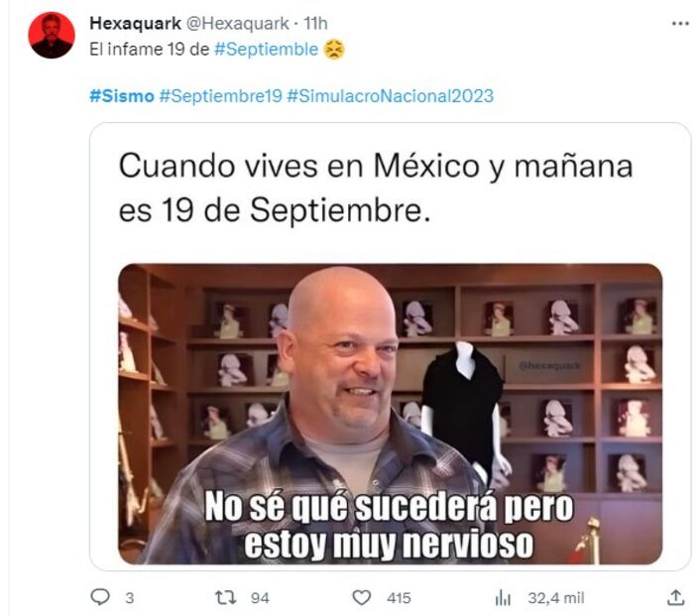Image resolution: width=700 pixels, height=615 pixels.
Task: Click the share upload icon
Action: pos(675,597)
